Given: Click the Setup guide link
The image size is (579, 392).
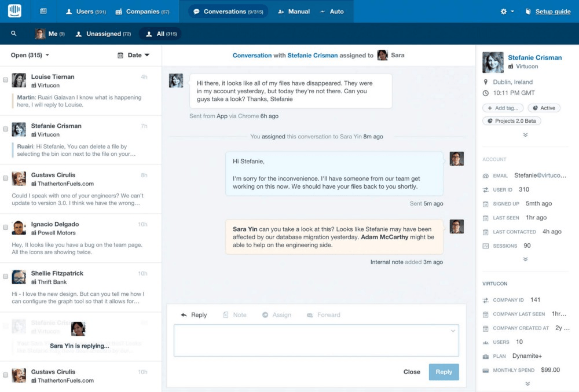Looking at the screenshot, I should (553, 12).
